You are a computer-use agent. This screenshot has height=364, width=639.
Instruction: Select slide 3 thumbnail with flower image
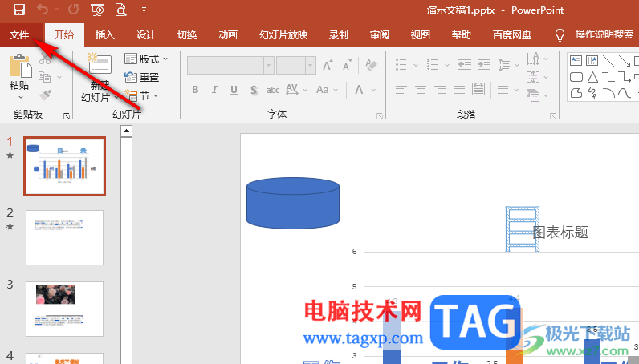coord(65,309)
